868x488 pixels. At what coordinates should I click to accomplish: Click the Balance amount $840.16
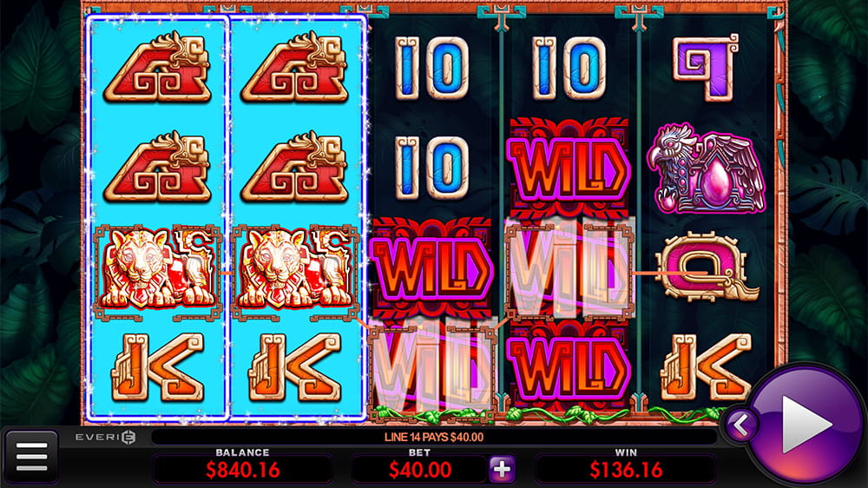243,471
